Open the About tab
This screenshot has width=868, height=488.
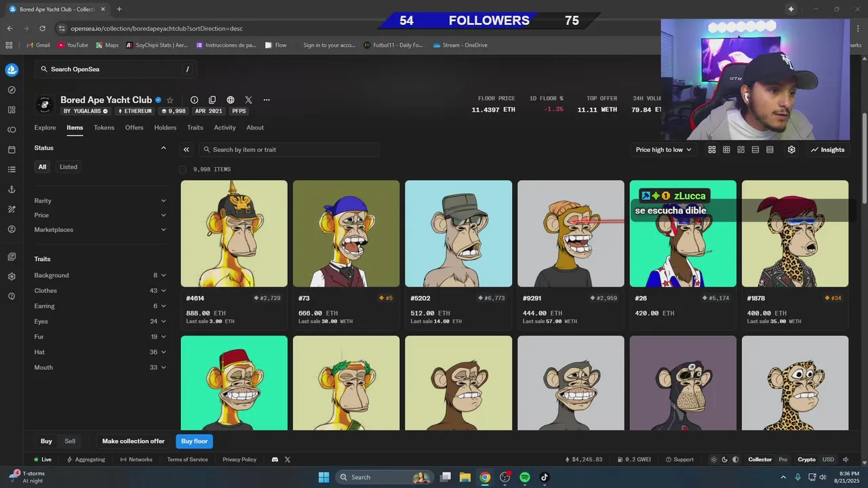pos(255,127)
